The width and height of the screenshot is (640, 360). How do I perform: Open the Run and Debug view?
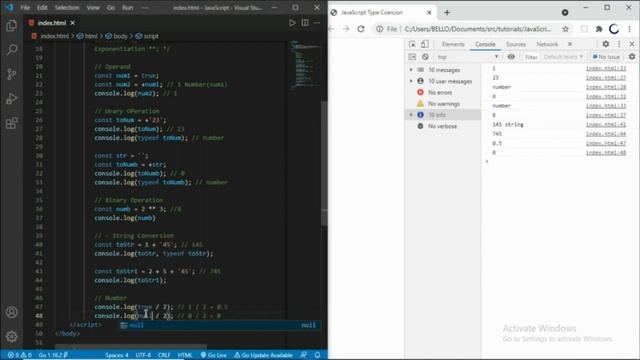coord(11,98)
